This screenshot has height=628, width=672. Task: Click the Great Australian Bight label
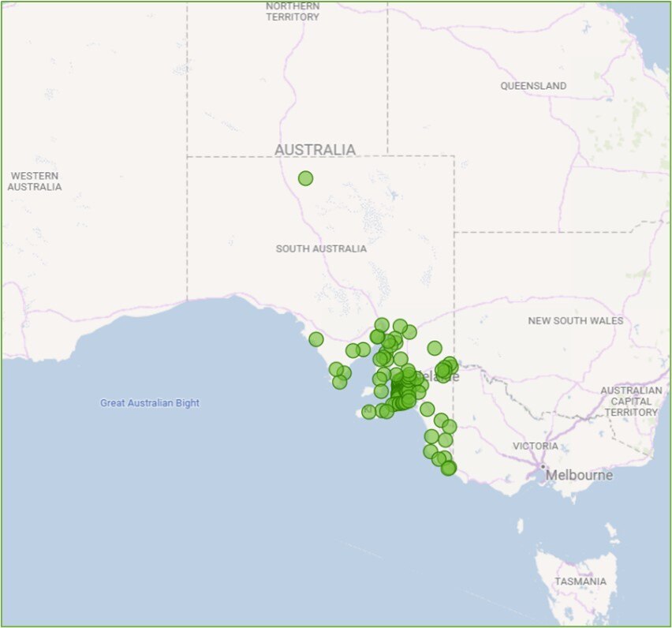click(150, 403)
